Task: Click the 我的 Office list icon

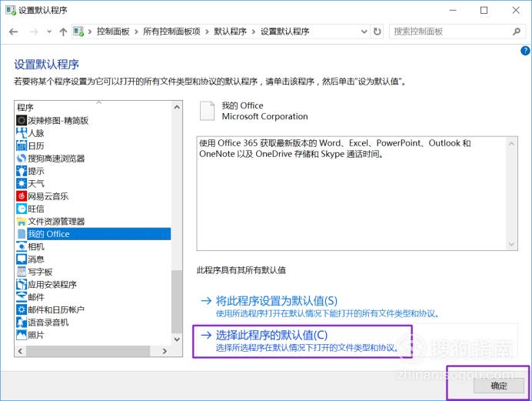Action: pos(22,234)
